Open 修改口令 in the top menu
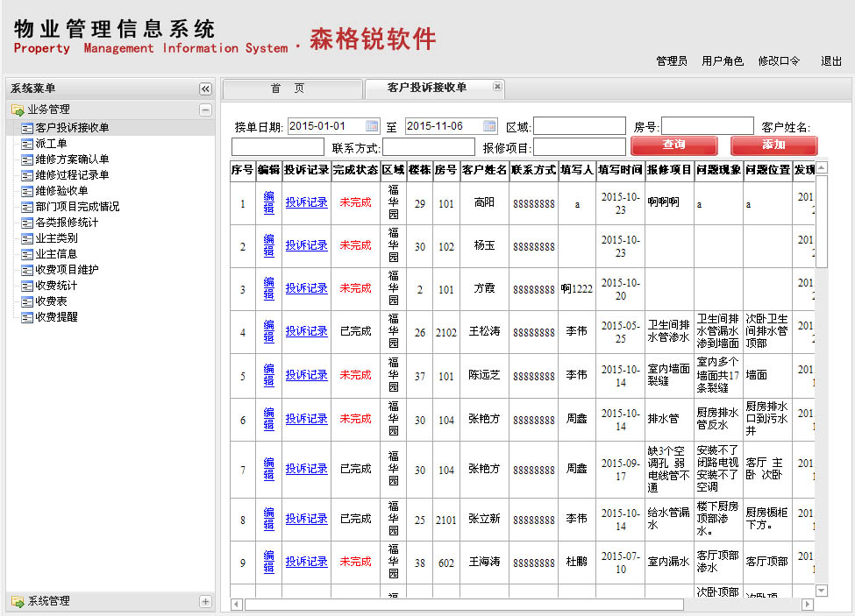Screen dimensions: 855x616 pos(779,61)
